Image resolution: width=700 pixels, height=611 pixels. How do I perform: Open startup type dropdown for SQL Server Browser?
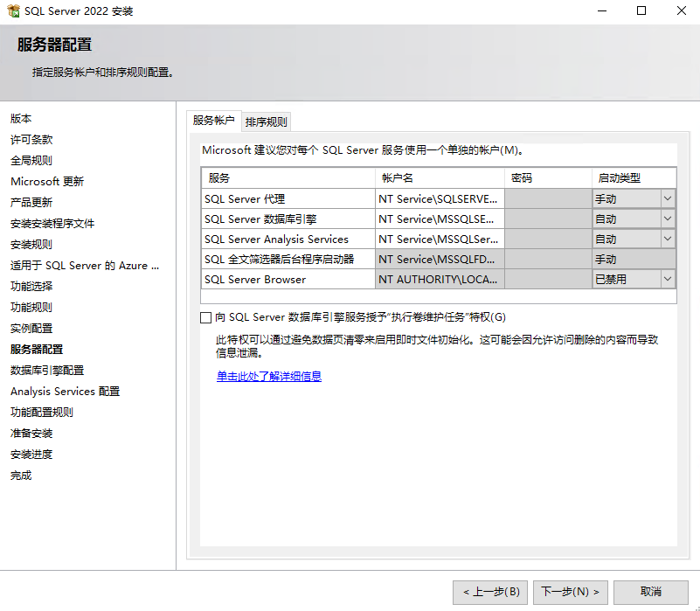point(668,279)
